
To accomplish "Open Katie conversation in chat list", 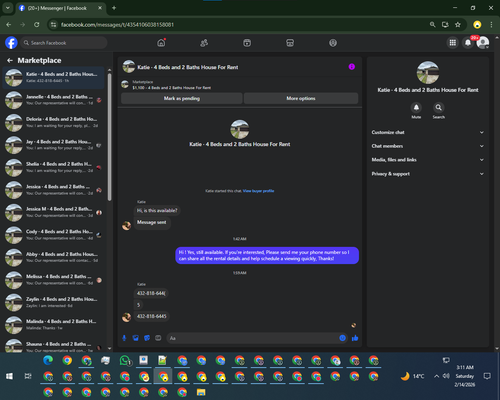I will [54, 77].
